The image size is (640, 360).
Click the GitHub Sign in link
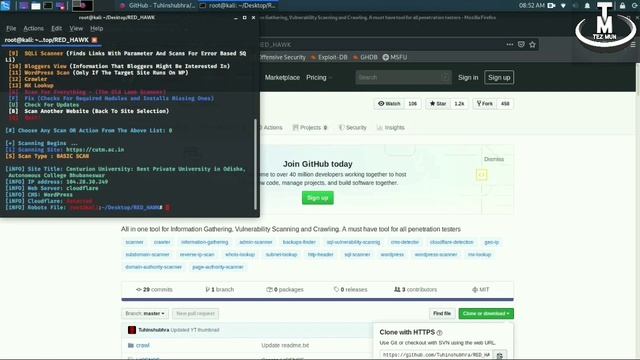pos(468,78)
